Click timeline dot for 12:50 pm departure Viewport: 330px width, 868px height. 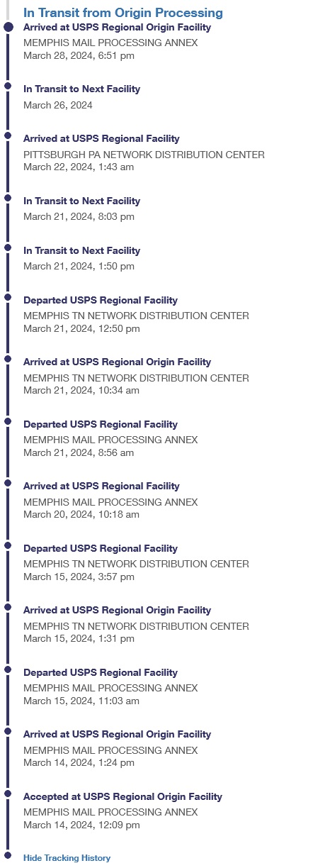[x=8, y=297]
